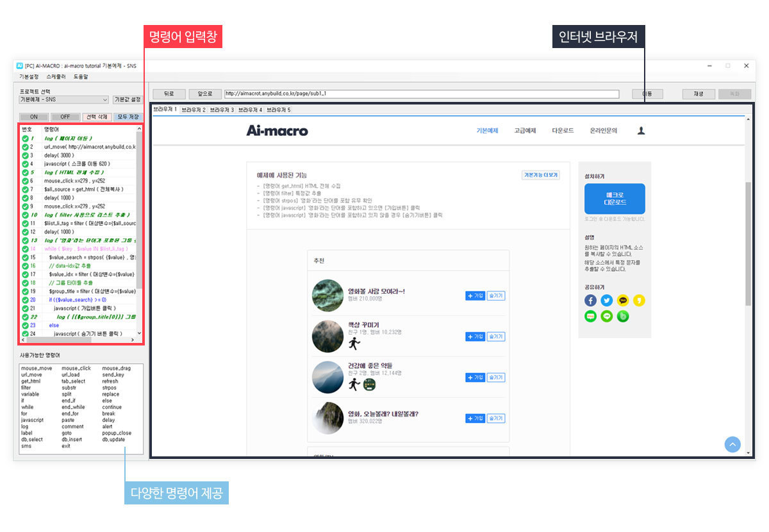Open the 기본설정 menu
Screen dimensions: 769x532
(29, 77)
